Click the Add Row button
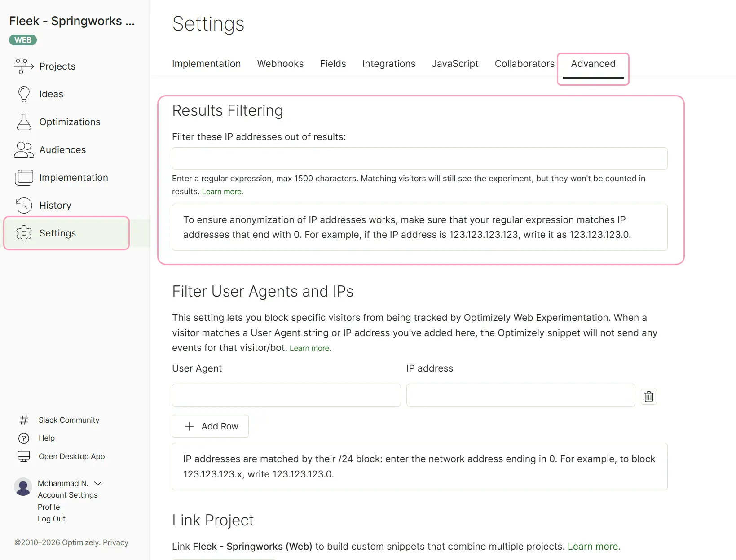Screen dimensions: 736x560 pyautogui.click(x=210, y=426)
